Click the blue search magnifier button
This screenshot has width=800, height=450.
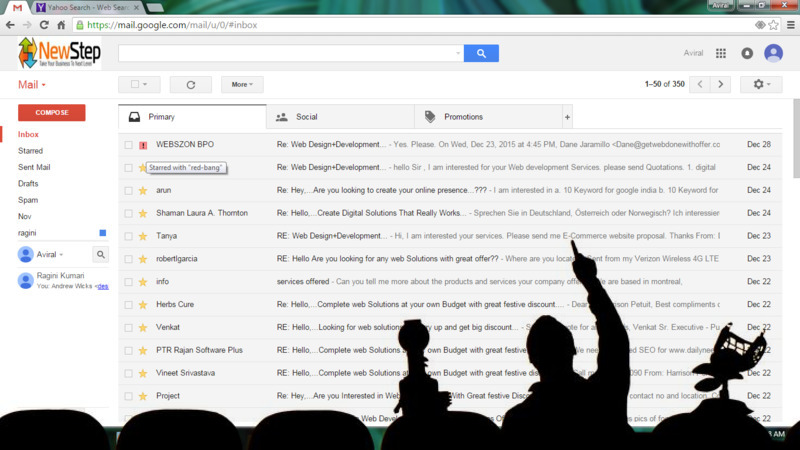[481, 53]
